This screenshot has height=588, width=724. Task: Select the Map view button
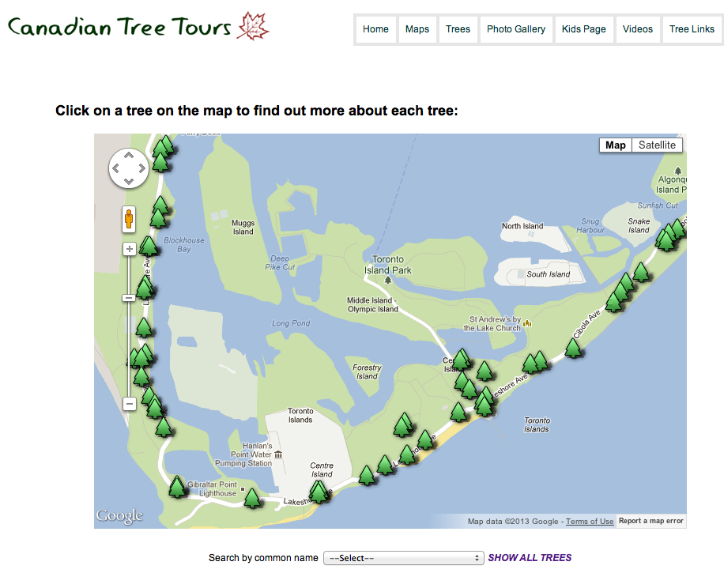[616, 145]
